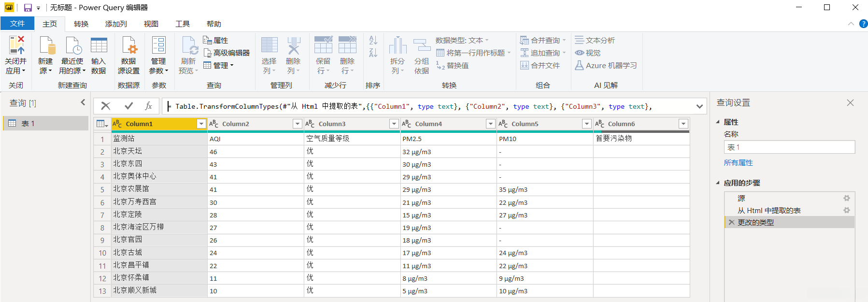Viewport: 868px width, 302px height.
Task: Click 合并文件 (Combine Files)
Action: [x=540, y=66]
